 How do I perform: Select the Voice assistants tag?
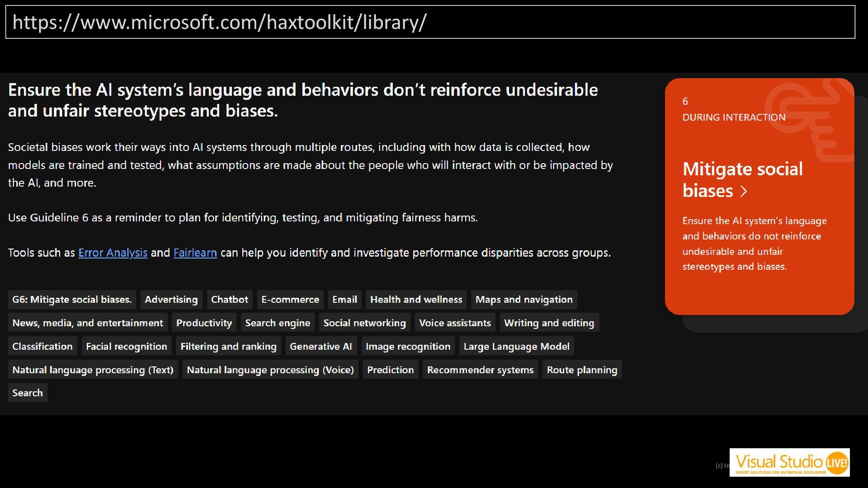455,323
